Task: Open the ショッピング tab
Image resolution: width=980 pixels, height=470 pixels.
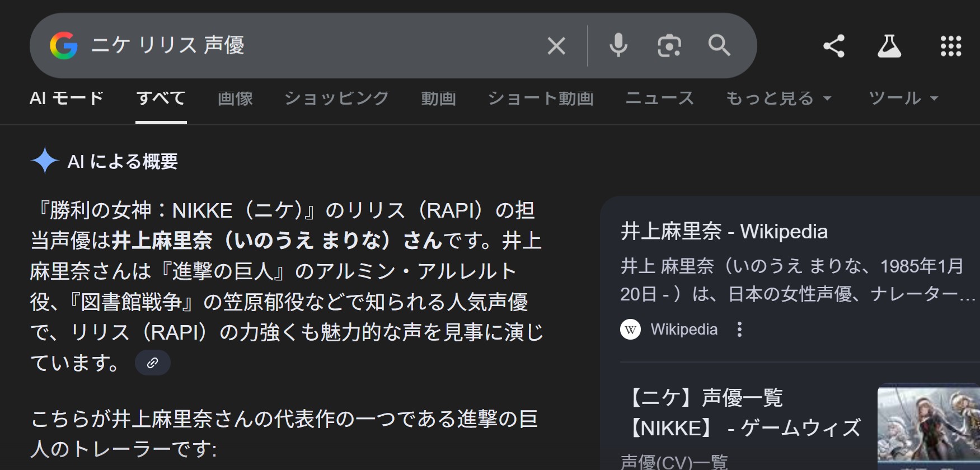Action: pyautogui.click(x=336, y=98)
